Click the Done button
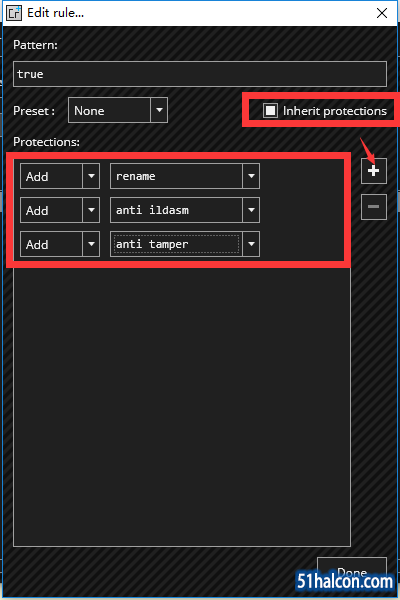 coord(352,572)
